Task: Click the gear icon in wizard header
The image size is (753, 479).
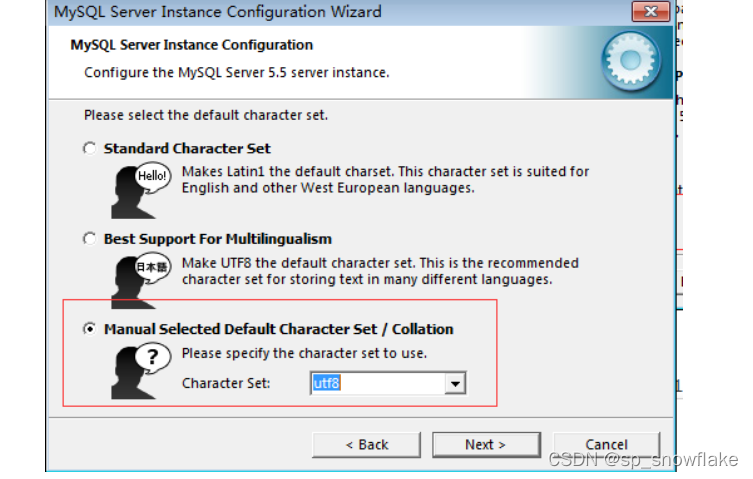Action: tap(631, 61)
